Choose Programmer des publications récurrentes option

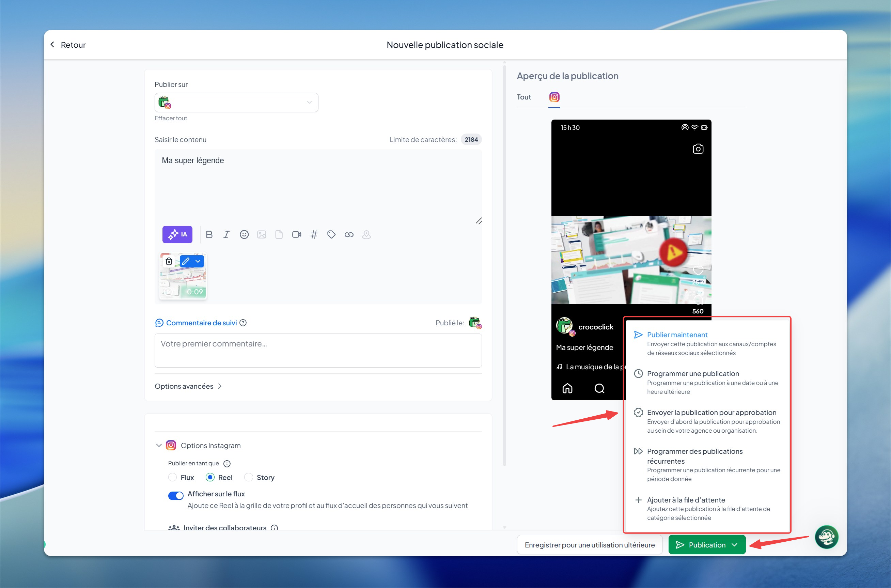pos(708,465)
